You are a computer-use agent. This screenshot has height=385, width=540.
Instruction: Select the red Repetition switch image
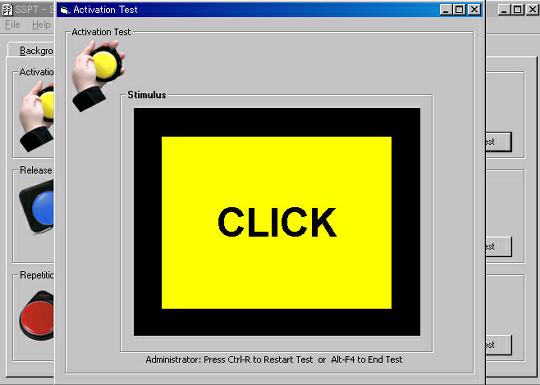pos(37,316)
